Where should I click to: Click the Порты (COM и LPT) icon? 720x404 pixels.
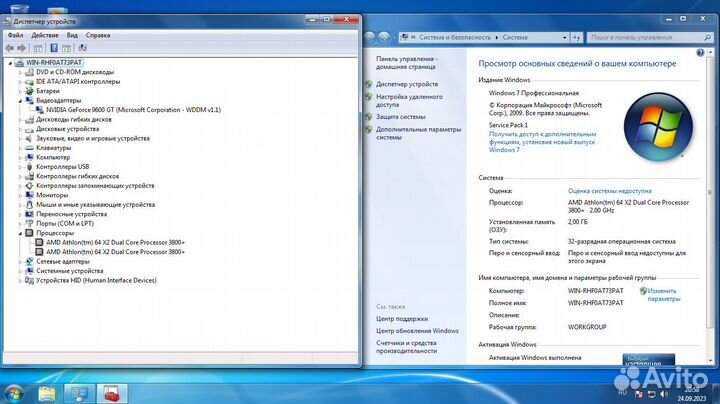[x=29, y=224]
